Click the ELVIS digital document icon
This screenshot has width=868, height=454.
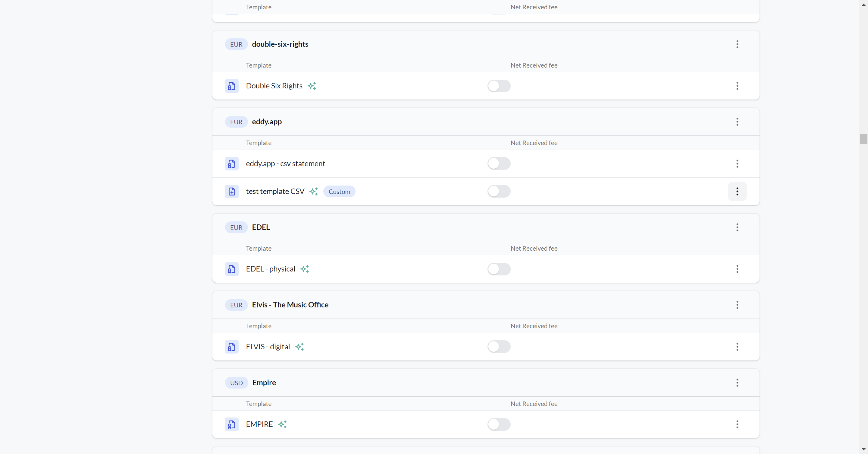(x=232, y=346)
